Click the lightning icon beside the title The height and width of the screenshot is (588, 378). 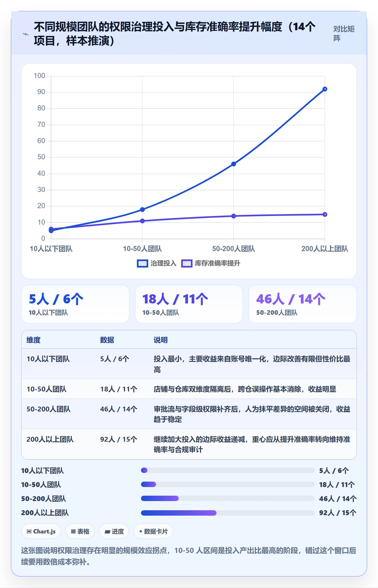pyautogui.click(x=26, y=34)
